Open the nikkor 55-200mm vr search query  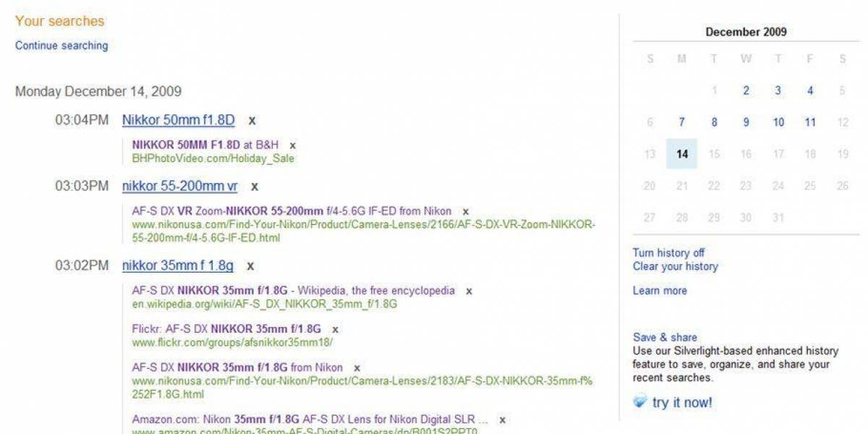(x=179, y=186)
